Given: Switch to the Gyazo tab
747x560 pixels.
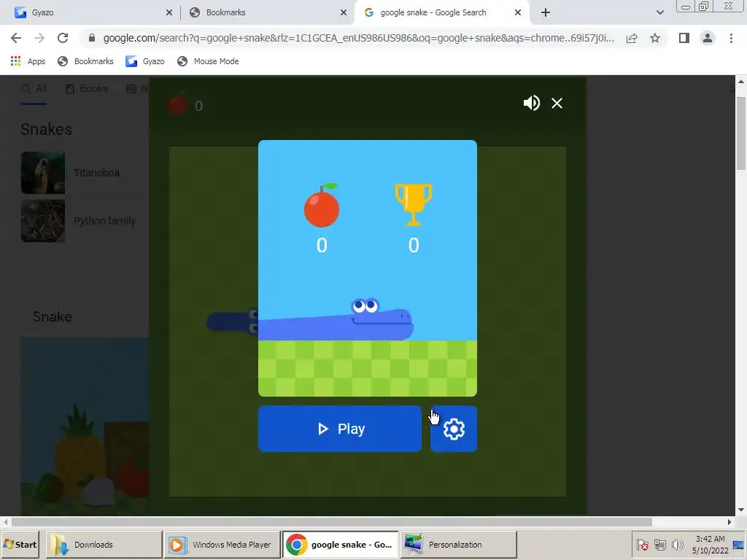Looking at the screenshot, I should [x=91, y=12].
